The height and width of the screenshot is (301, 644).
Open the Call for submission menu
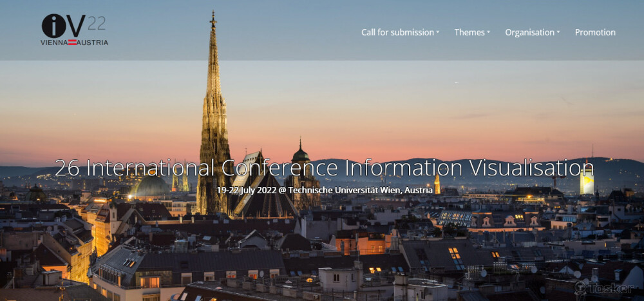pos(397,32)
